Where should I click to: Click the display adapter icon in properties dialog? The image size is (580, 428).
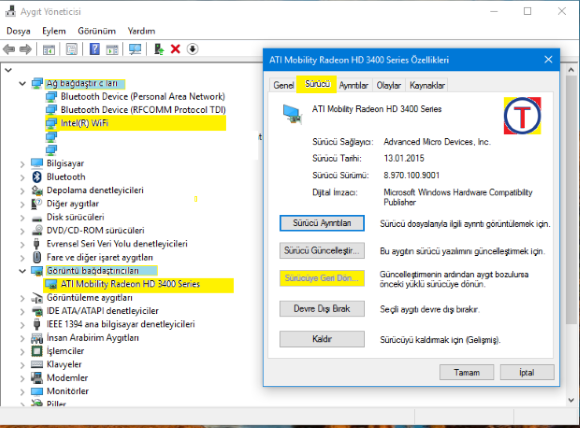coord(292,114)
